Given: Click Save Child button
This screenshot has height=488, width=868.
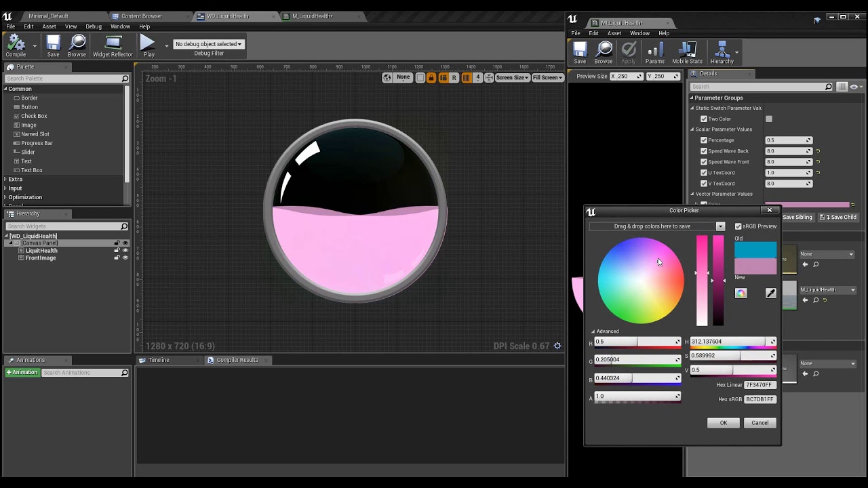Looking at the screenshot, I should click(838, 218).
